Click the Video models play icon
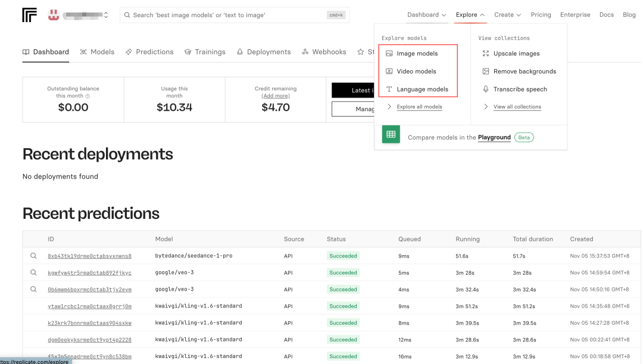Viewport: 643px width, 364px height. pyautogui.click(x=389, y=71)
